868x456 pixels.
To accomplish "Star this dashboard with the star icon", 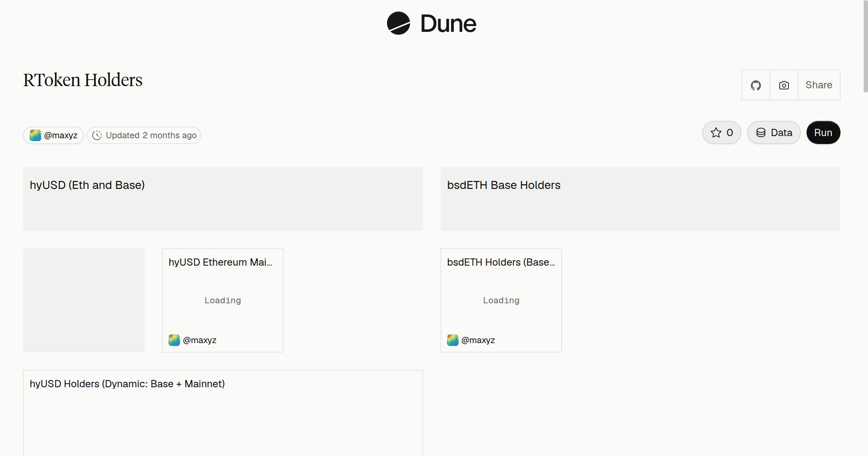I will point(716,132).
